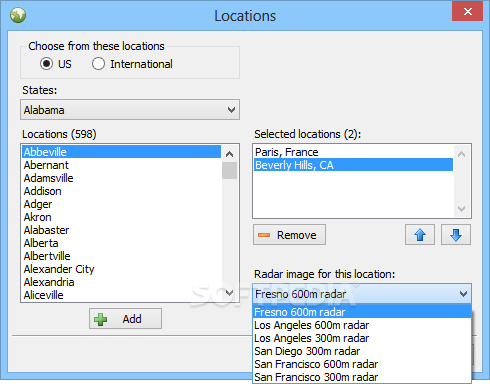Click the Add button with green plus
This screenshot has height=384, width=490.
[125, 319]
